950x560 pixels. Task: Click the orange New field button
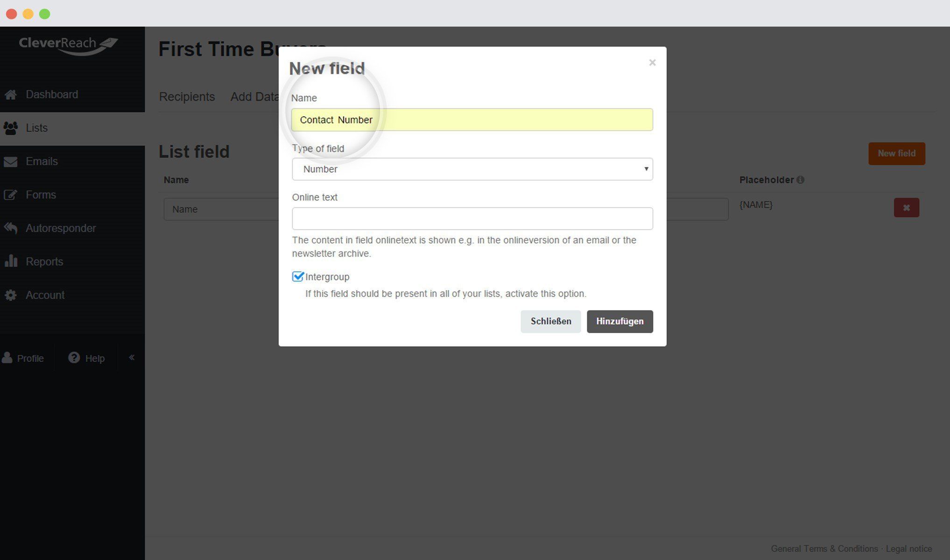coord(896,154)
